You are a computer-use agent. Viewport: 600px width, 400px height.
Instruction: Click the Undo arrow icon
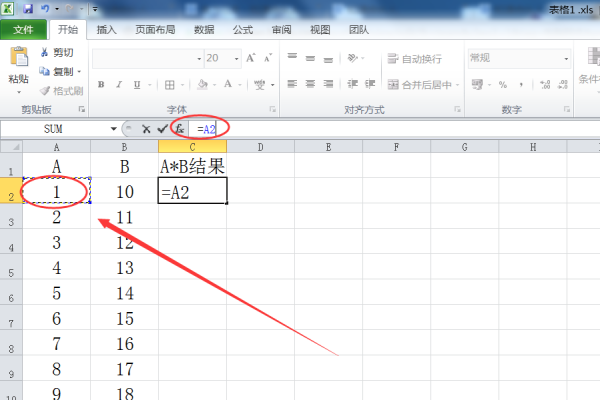(x=45, y=8)
